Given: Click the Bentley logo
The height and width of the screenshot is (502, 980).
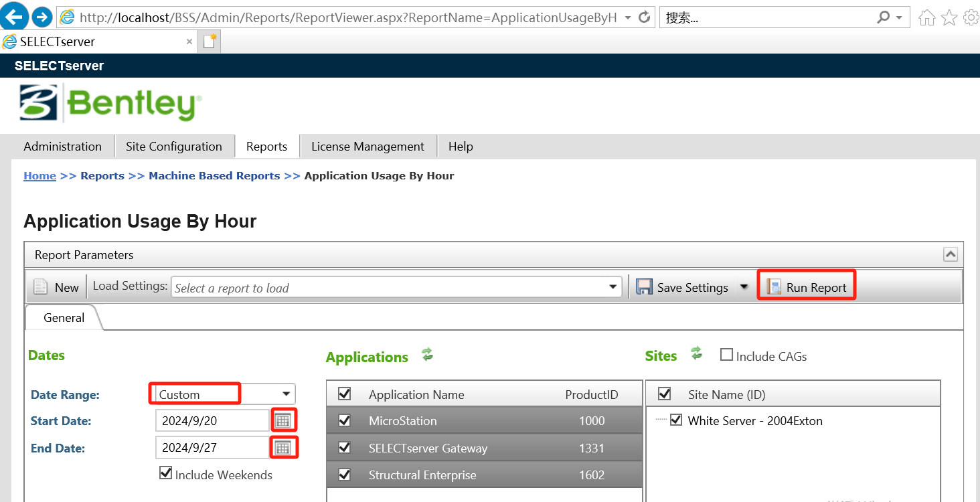Looking at the screenshot, I should (x=110, y=102).
